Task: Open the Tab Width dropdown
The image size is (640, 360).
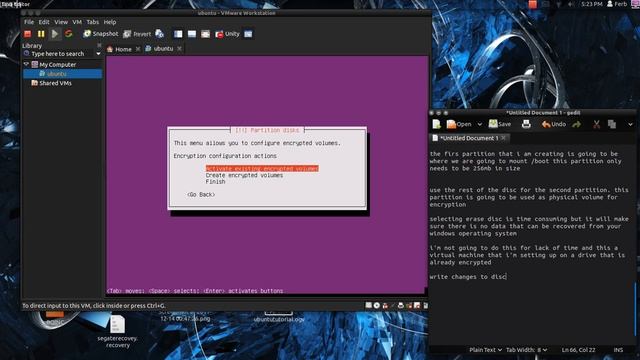Action: 527,350
